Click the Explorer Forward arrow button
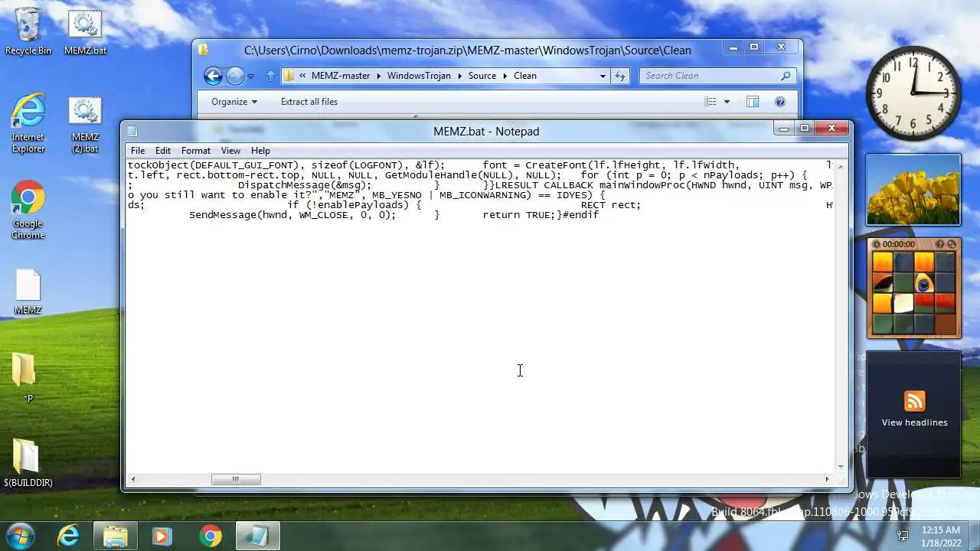This screenshot has height=551, width=980. (235, 76)
